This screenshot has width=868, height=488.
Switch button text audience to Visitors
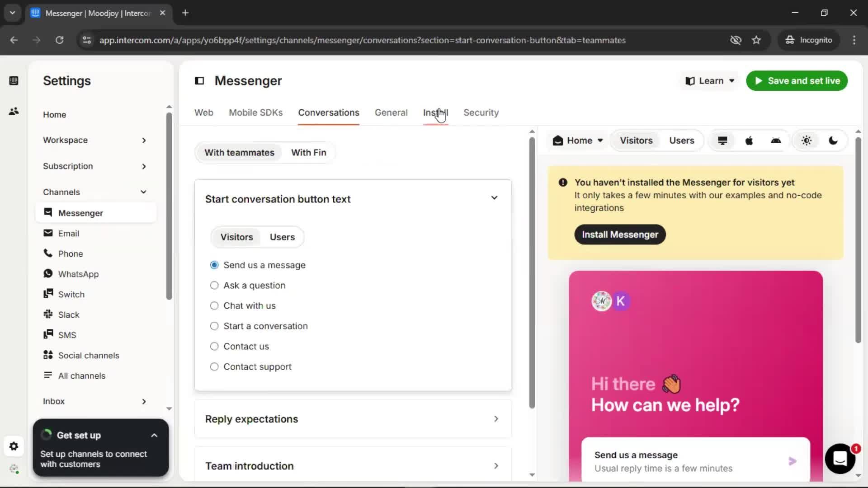click(x=236, y=237)
